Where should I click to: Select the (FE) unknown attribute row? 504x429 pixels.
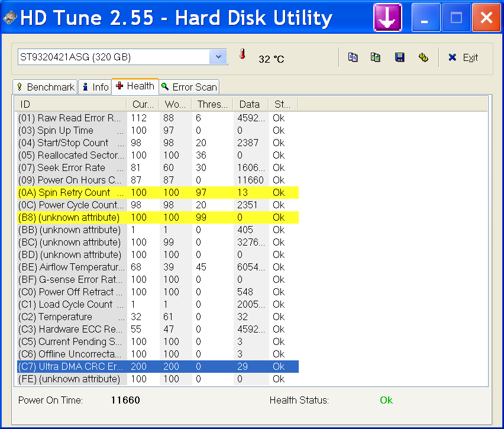(x=158, y=379)
